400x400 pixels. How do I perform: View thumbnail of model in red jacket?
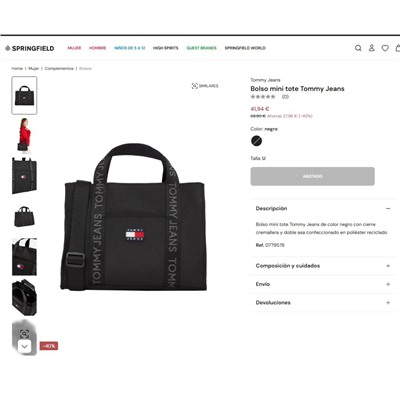coord(24,136)
